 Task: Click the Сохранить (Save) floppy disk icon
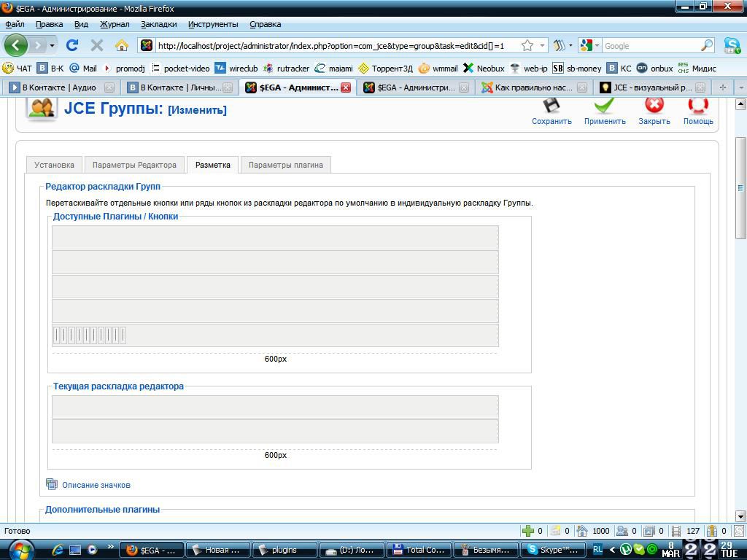pos(551,106)
